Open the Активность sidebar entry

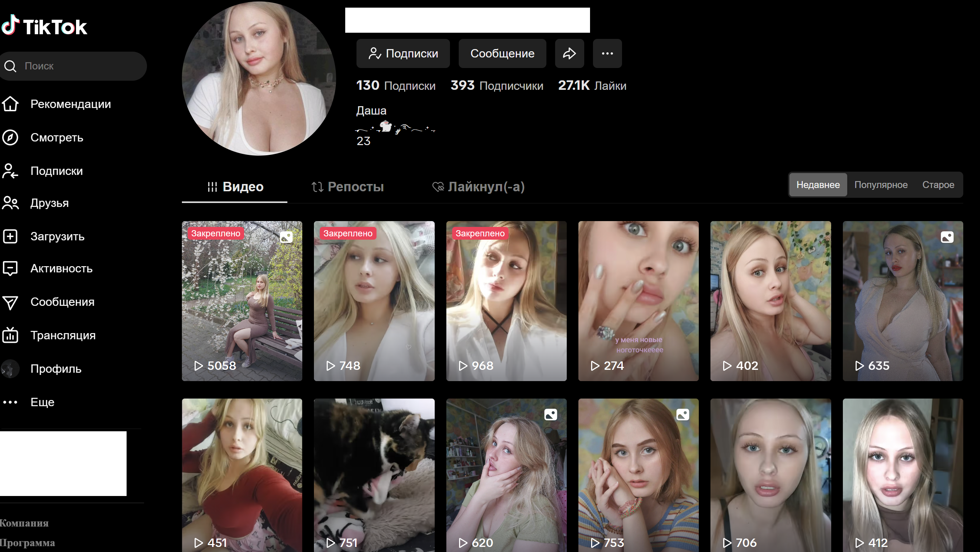pos(61,268)
